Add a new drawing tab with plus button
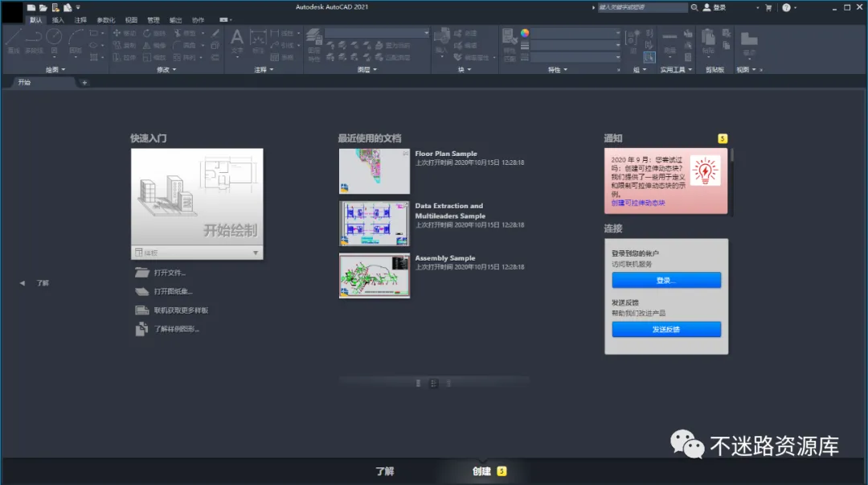The height and width of the screenshot is (485, 868). 84,83
